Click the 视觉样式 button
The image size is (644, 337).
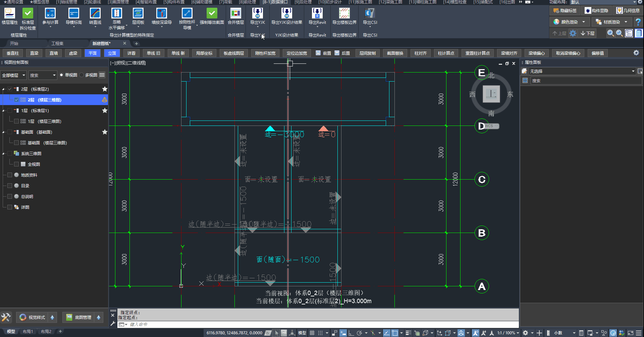tap(33, 317)
